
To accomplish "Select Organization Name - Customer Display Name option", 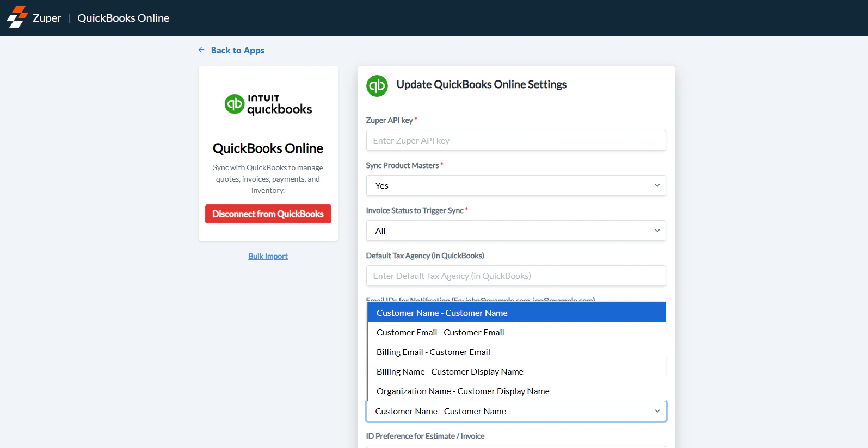I will [x=517, y=391].
